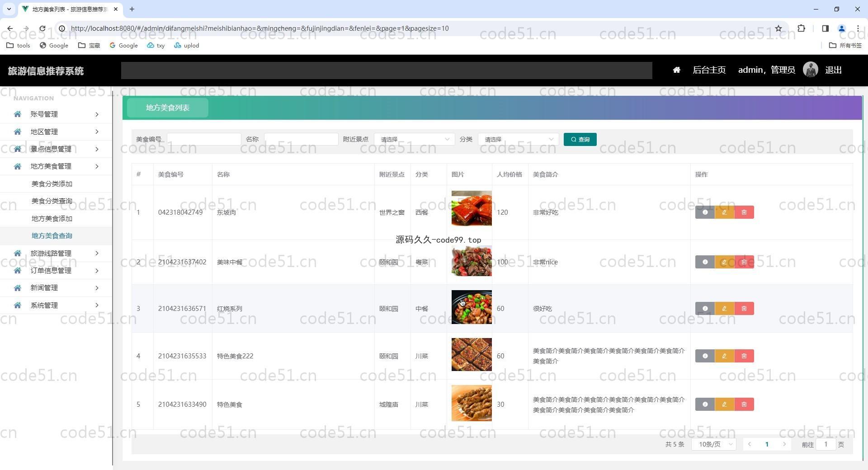The height and width of the screenshot is (470, 868).
Task: Focus the 名称 input field
Action: 301,139
